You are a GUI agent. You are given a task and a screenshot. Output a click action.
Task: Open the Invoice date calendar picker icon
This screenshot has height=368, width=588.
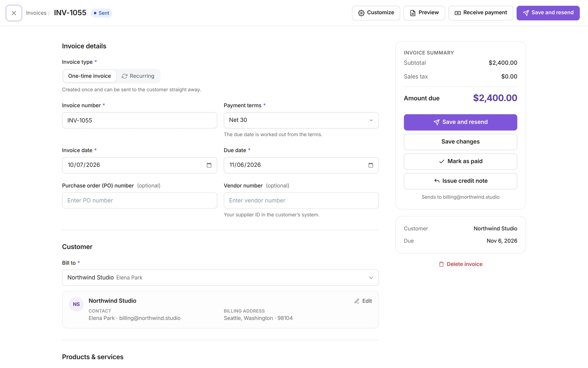(x=209, y=165)
